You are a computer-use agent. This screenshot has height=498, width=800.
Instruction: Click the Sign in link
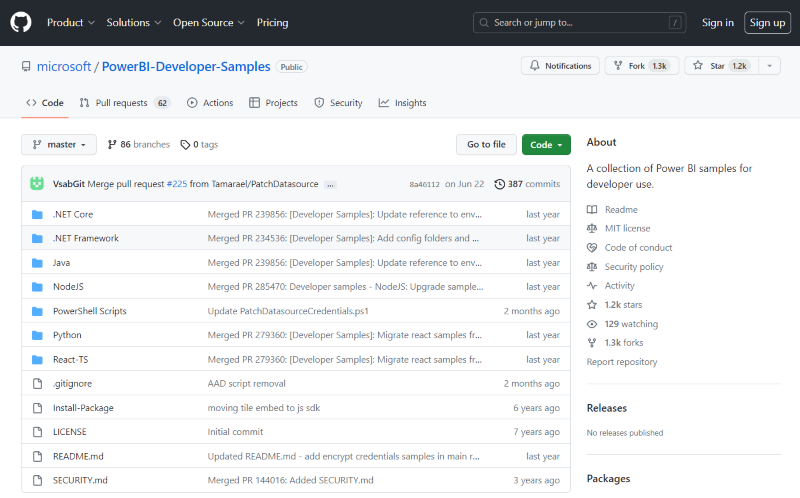(717, 22)
